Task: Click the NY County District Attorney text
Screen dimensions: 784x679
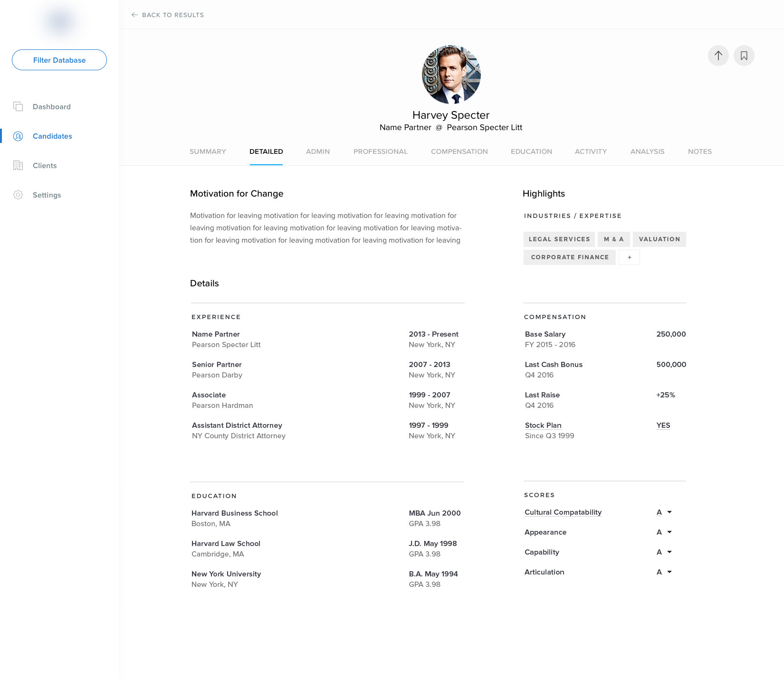Action: 239,436
